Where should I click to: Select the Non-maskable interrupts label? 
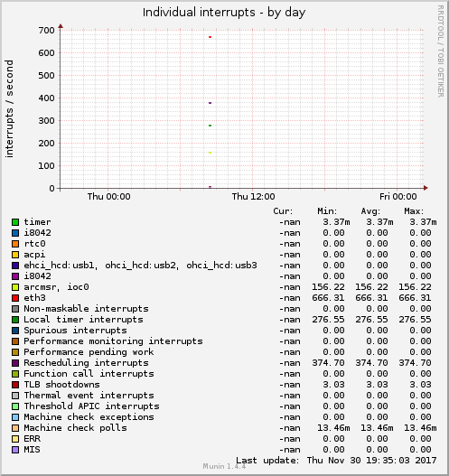pyautogui.click(x=86, y=308)
